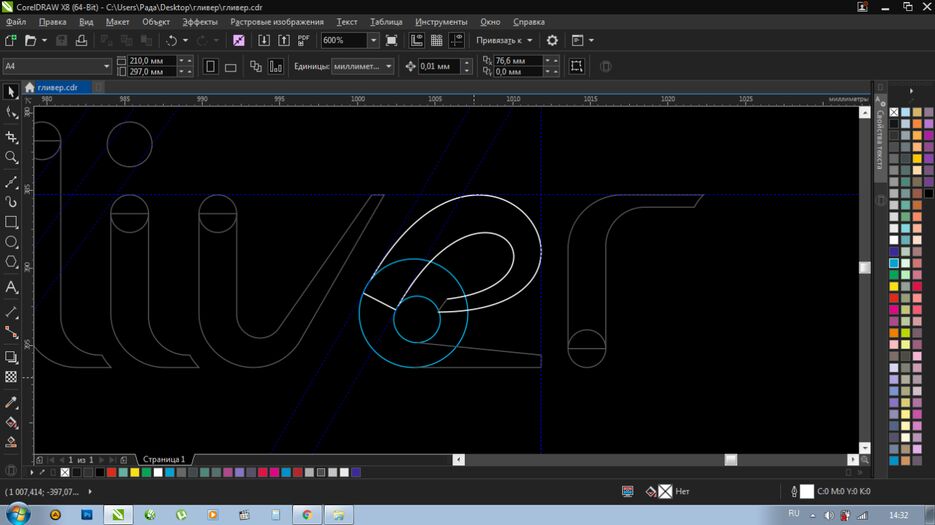Choose the Ellipse tool
This screenshot has width=935, height=525.
pyautogui.click(x=12, y=242)
